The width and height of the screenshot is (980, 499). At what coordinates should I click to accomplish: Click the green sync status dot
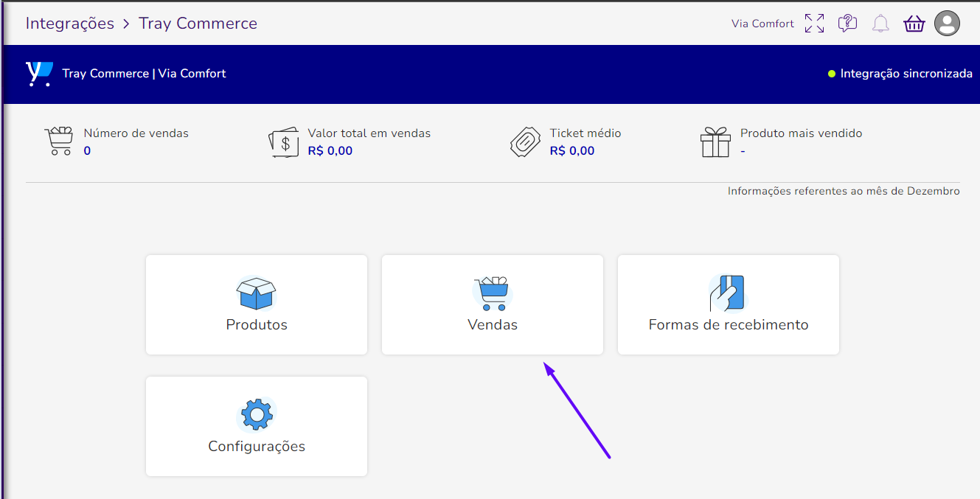click(832, 74)
